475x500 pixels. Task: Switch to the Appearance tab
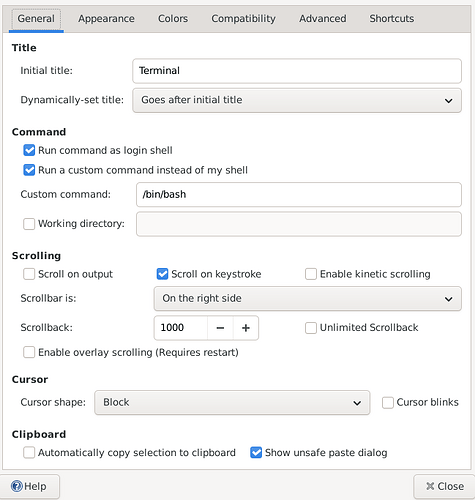pyautogui.click(x=106, y=19)
